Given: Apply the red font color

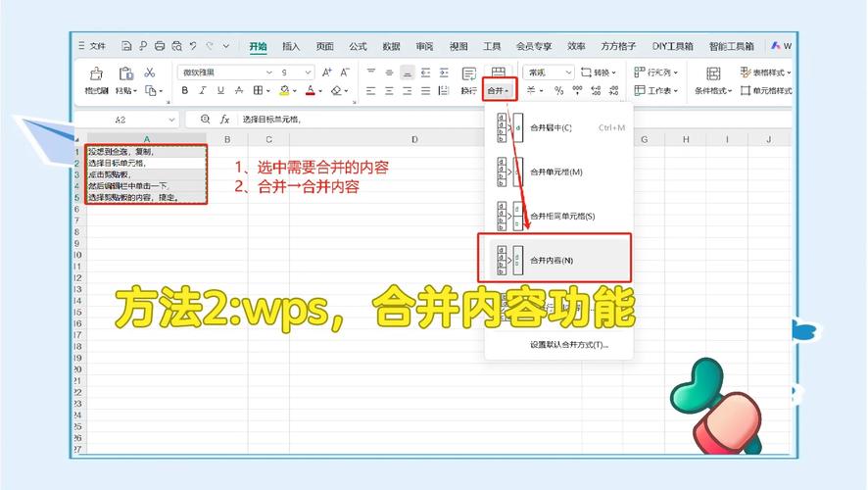Looking at the screenshot, I should coord(311,90).
